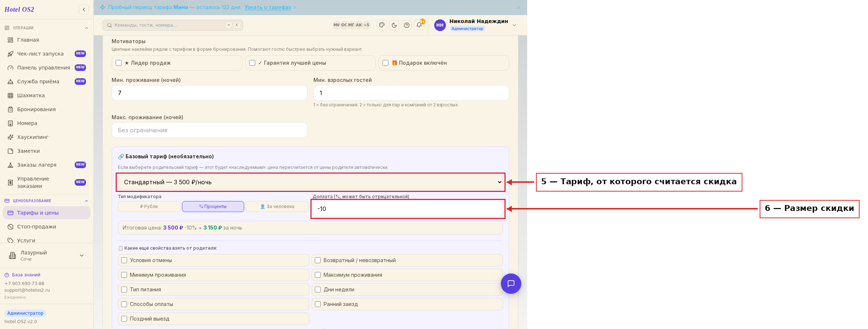The image size is (868, 329).
Task: Enable the Максимум проживания checkbox
Action: pyautogui.click(x=318, y=275)
